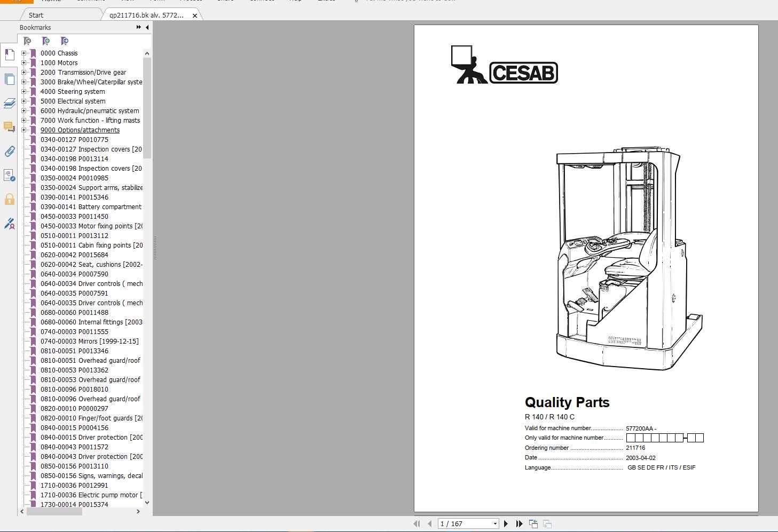Open the Attachments paperclip panel
This screenshot has height=532, width=778.
[x=9, y=152]
